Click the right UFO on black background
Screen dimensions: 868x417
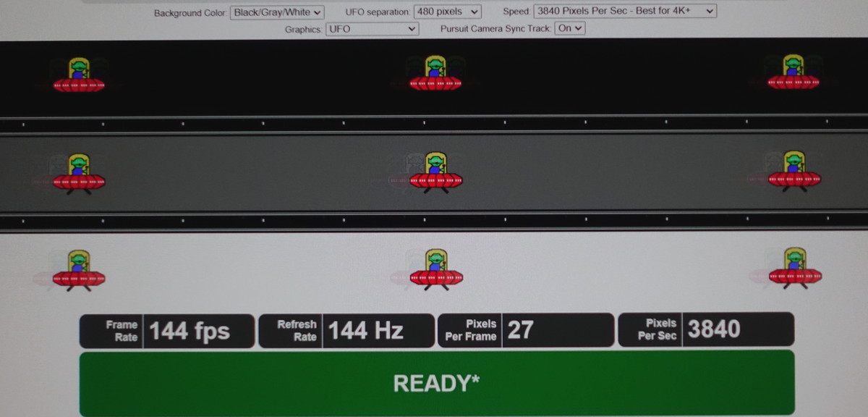click(x=793, y=73)
